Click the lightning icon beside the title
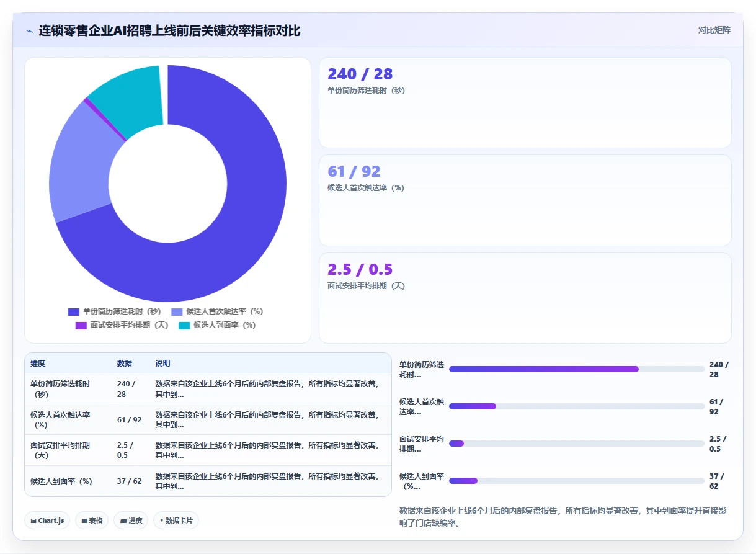The image size is (756, 554). coord(29,30)
